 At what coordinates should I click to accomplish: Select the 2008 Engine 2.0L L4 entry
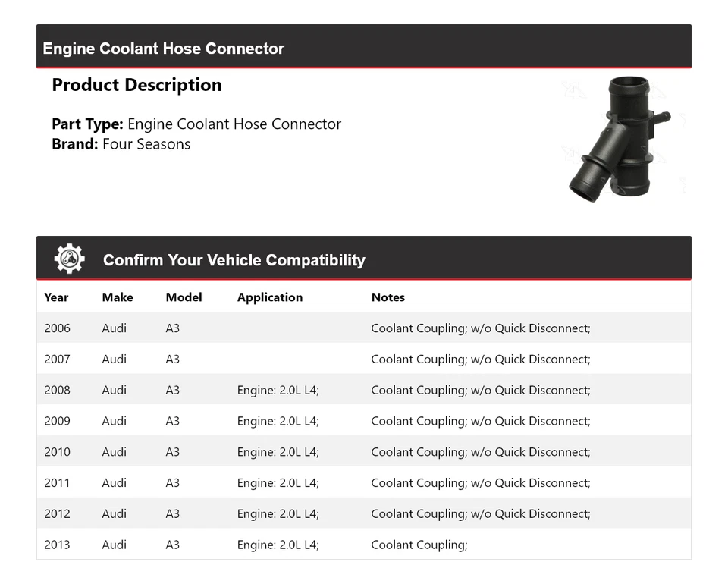tap(278, 390)
